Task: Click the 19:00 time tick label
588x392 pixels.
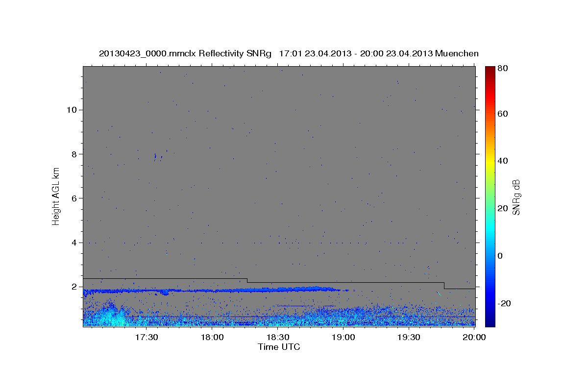Action: pyautogui.click(x=343, y=338)
